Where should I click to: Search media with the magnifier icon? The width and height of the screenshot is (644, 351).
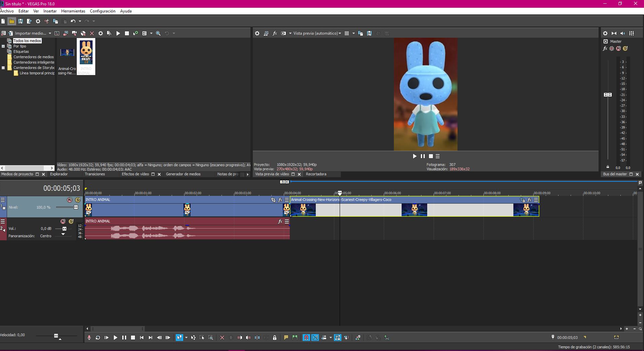[158, 33]
